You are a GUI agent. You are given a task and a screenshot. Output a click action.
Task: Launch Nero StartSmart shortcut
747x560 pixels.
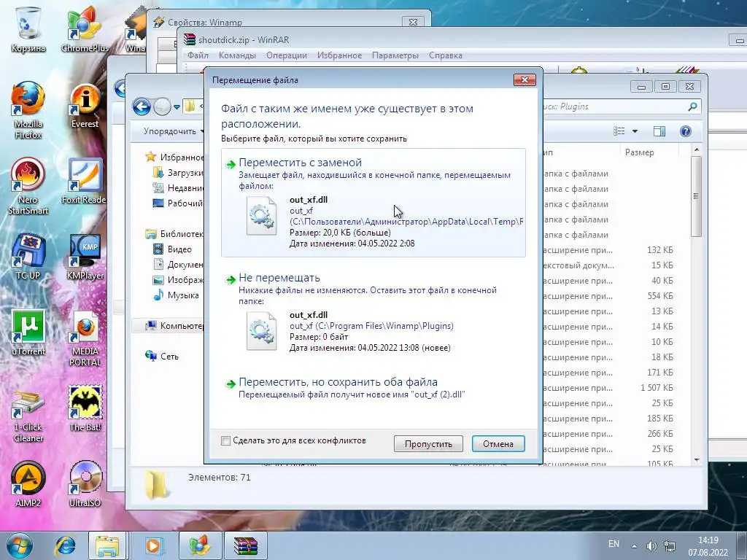click(28, 186)
